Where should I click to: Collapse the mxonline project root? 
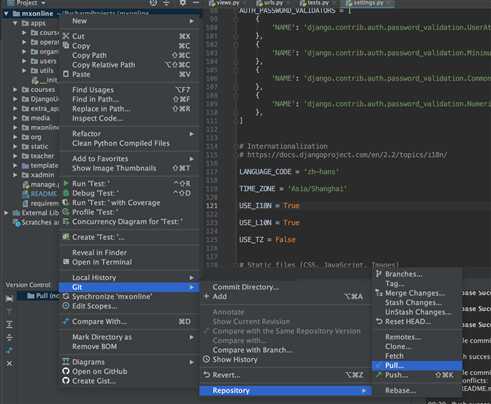(6, 14)
